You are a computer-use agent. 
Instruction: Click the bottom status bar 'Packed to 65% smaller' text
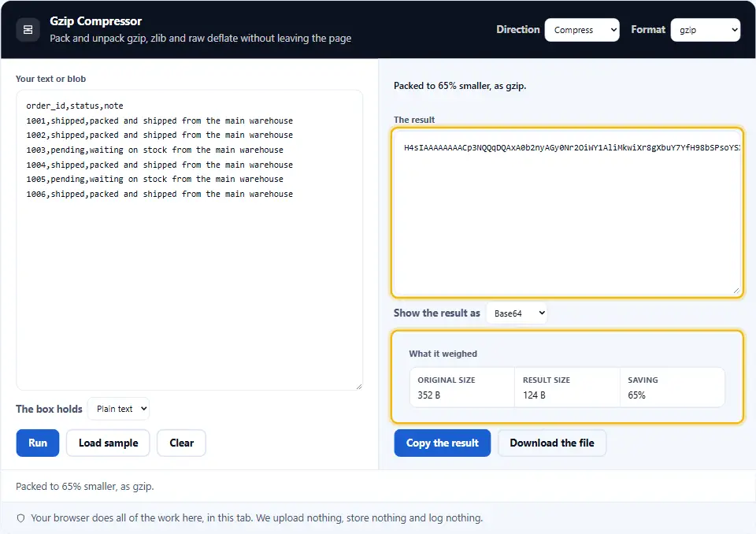pos(85,486)
